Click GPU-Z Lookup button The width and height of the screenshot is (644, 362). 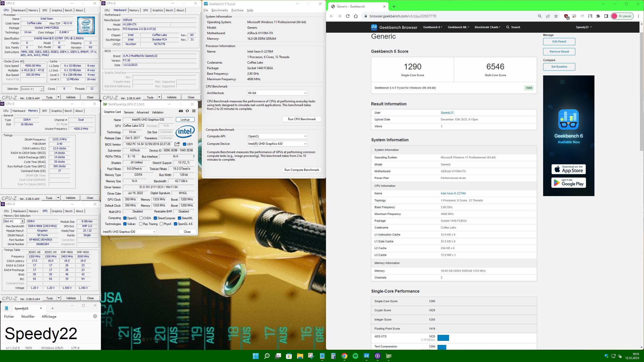(x=185, y=120)
